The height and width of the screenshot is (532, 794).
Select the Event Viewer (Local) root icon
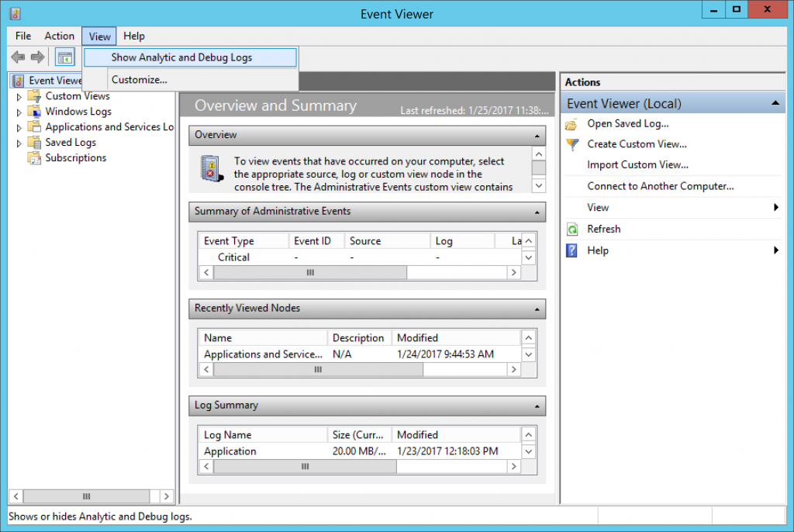coord(17,81)
